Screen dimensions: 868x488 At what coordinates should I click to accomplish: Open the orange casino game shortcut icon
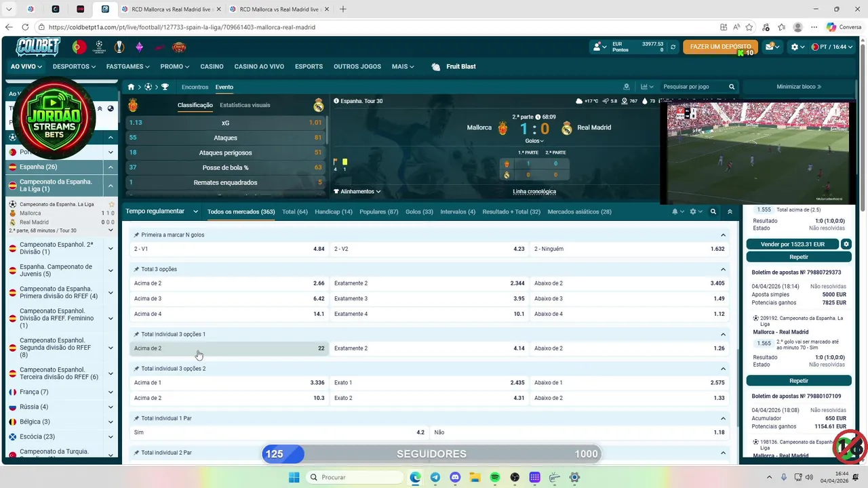pyautogui.click(x=179, y=47)
